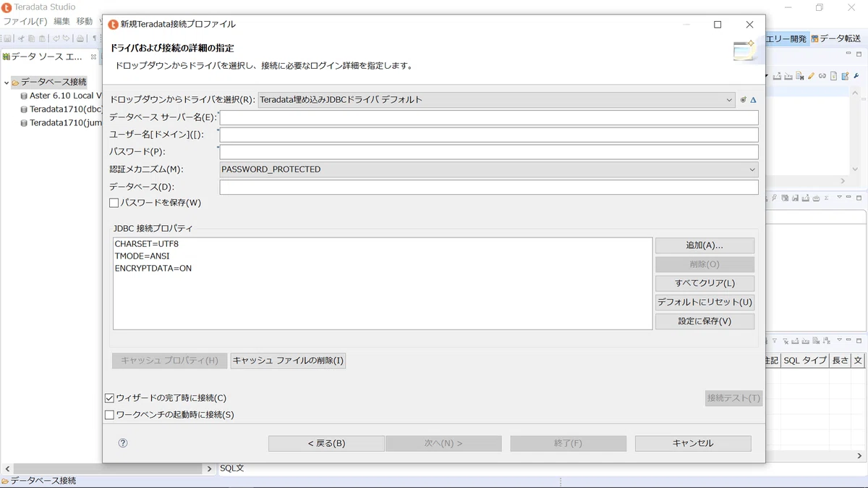Open 移動 menu in Teradata Studio
This screenshot has height=488, width=868.
[85, 22]
